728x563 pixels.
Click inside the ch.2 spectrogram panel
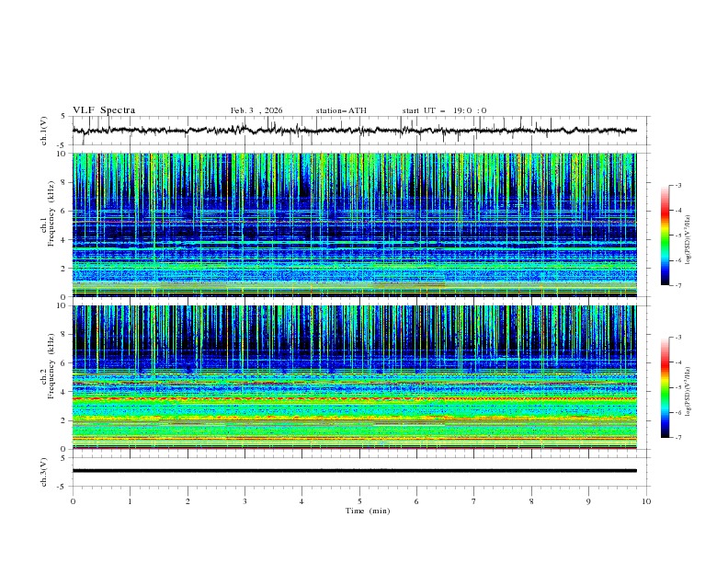(x=358, y=376)
